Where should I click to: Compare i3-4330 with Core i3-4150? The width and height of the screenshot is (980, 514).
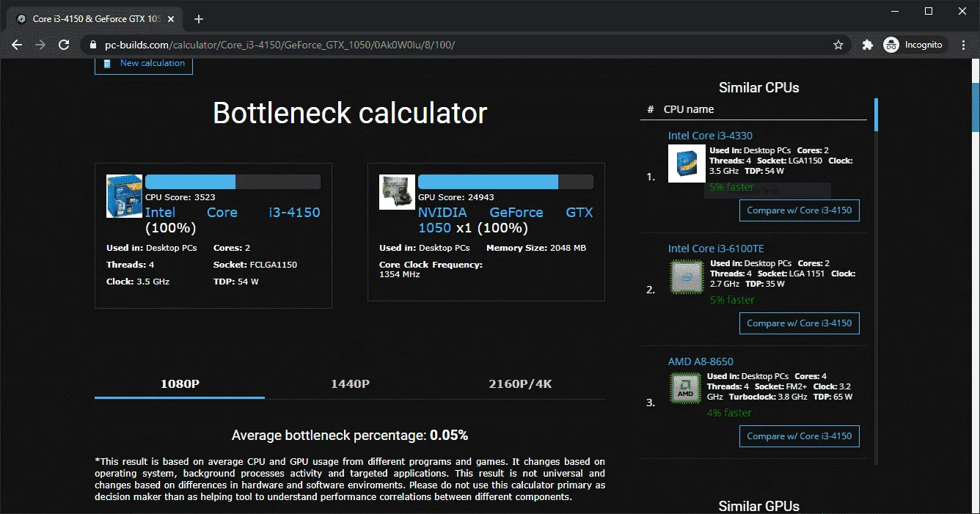799,210
